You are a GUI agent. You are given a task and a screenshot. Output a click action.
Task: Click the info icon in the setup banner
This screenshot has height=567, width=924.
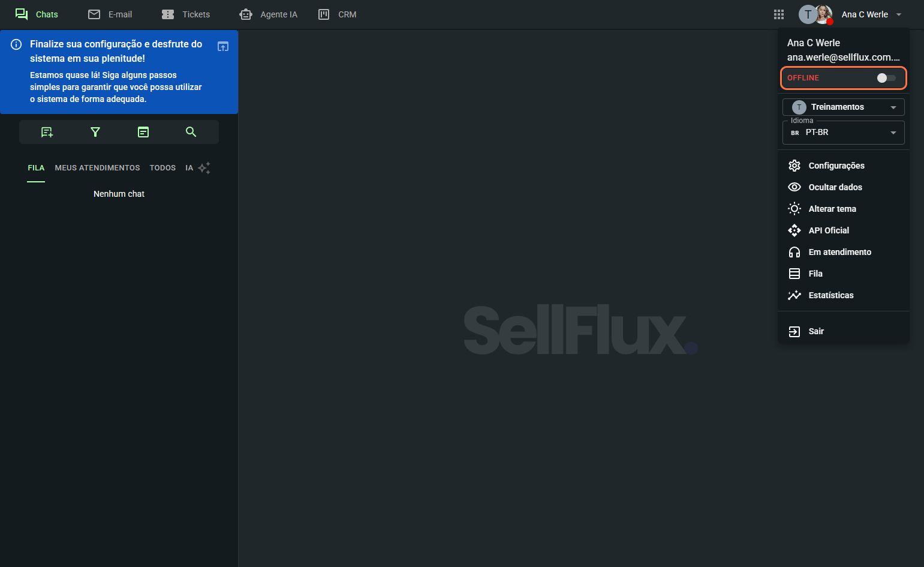click(16, 44)
